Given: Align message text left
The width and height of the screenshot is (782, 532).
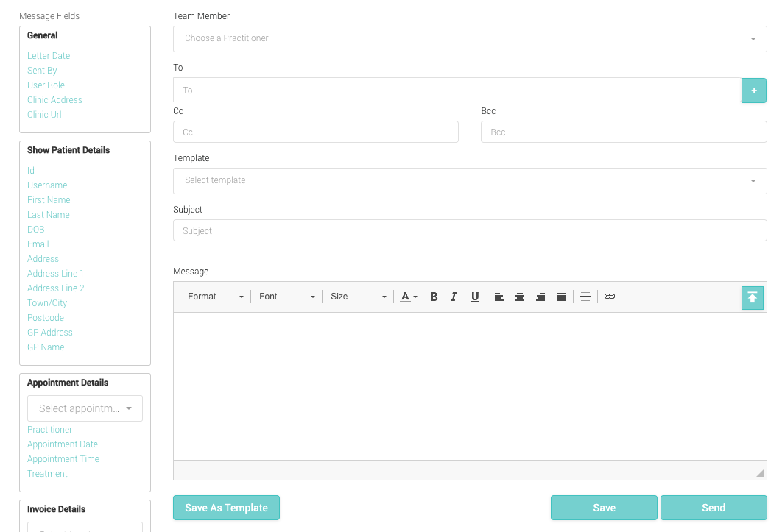Looking at the screenshot, I should [499, 297].
